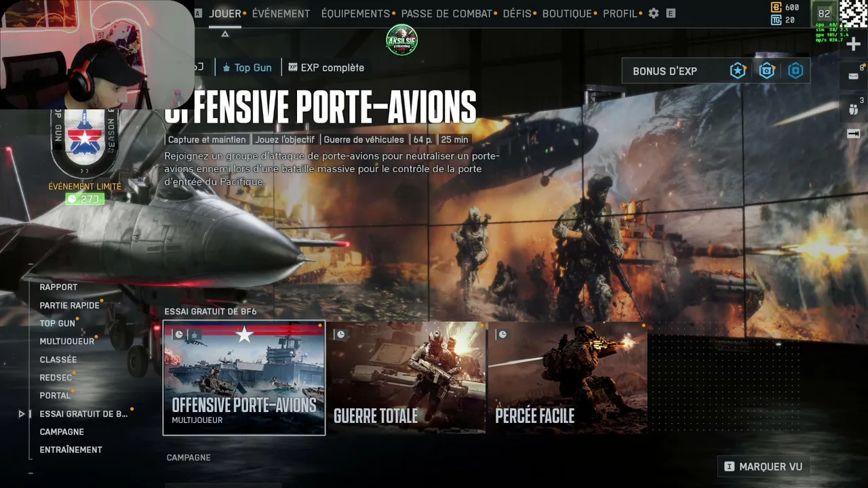Click the 27J event countdown badge
Image resolution: width=868 pixels, height=488 pixels.
click(x=85, y=199)
